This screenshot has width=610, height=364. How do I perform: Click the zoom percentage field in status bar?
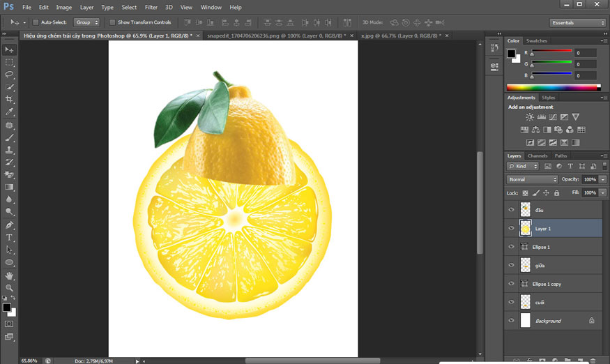(x=29, y=361)
